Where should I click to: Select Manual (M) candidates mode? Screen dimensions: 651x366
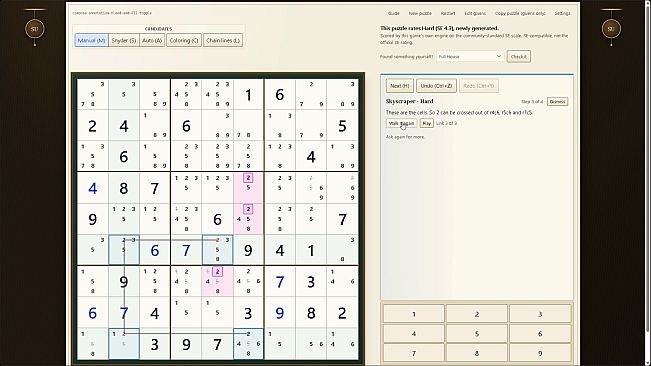[x=91, y=40]
